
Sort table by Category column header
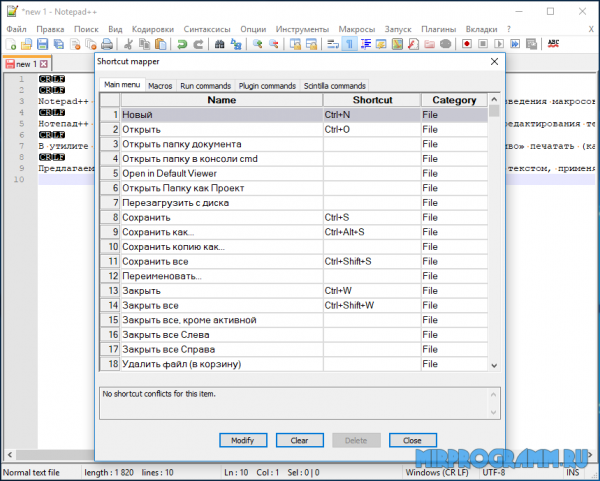point(454,100)
